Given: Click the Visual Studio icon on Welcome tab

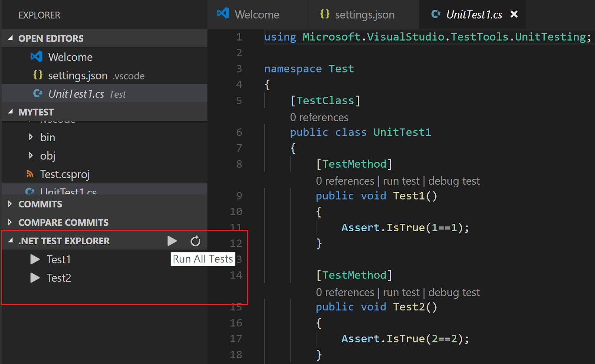Looking at the screenshot, I should click(222, 13).
